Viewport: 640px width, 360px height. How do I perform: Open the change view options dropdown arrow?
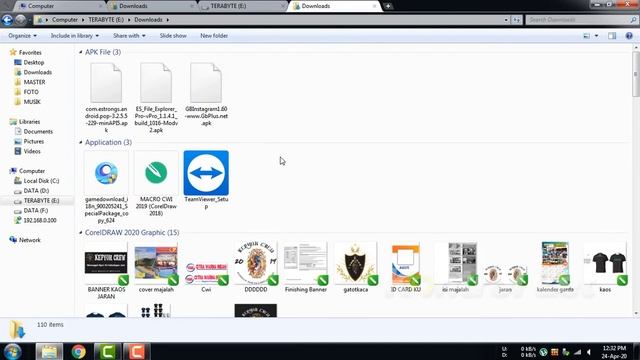596,36
